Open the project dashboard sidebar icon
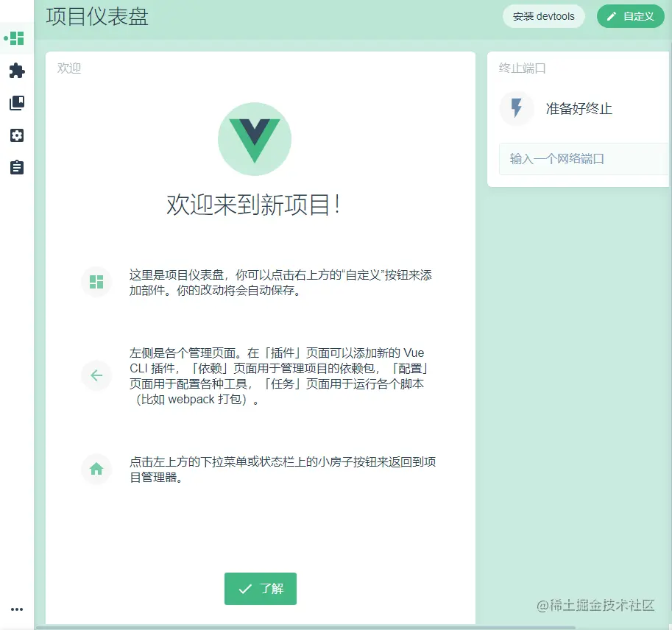Screen dimensions: 672x630 click(x=17, y=38)
